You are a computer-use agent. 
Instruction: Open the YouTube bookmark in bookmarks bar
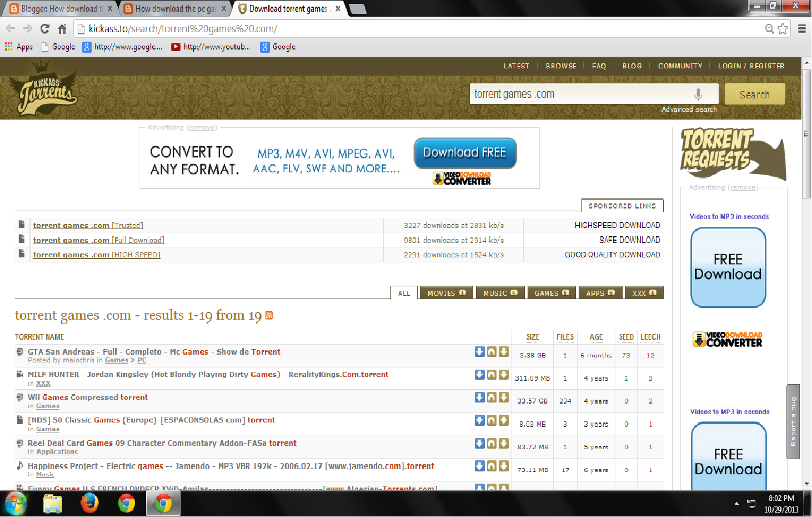(210, 47)
